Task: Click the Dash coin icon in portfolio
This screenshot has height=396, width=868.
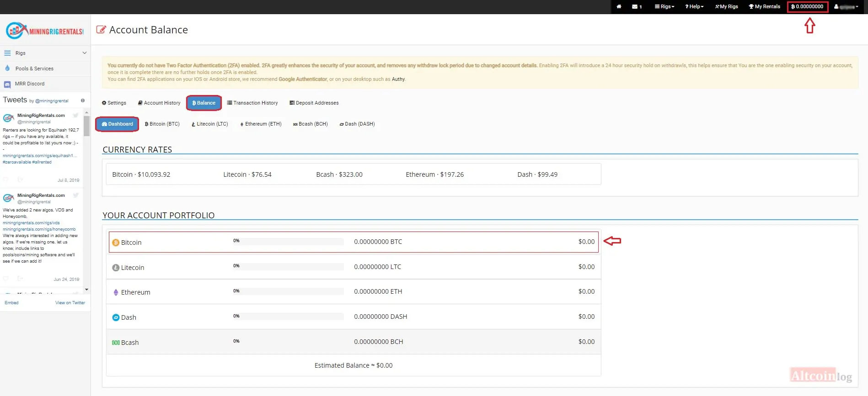Action: click(x=116, y=317)
